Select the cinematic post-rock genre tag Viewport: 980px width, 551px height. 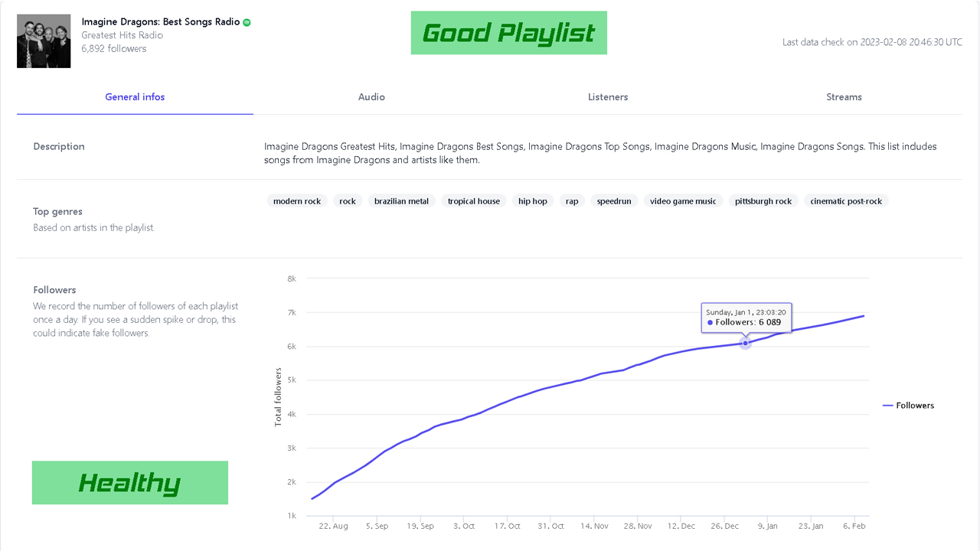tap(846, 201)
